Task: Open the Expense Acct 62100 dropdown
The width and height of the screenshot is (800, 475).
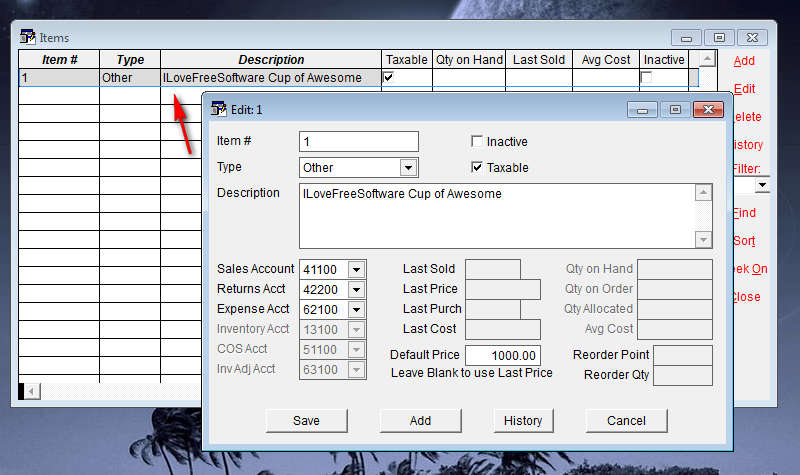Action: point(357,309)
